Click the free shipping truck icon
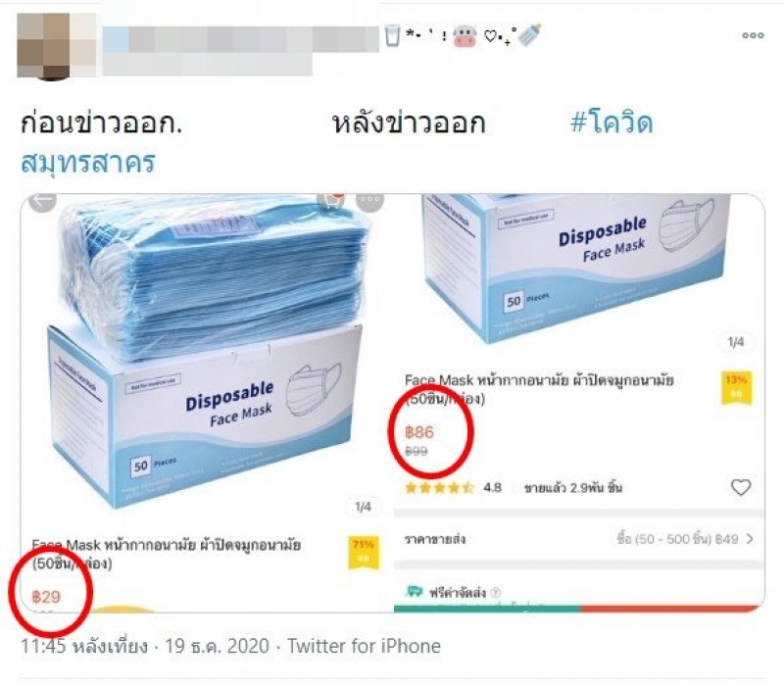This screenshot has width=784, height=687. tap(414, 592)
